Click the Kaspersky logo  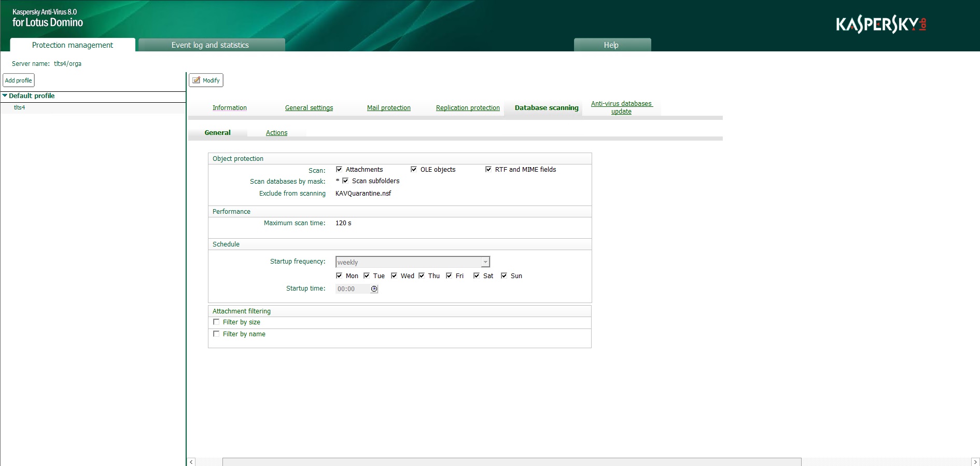880,24
